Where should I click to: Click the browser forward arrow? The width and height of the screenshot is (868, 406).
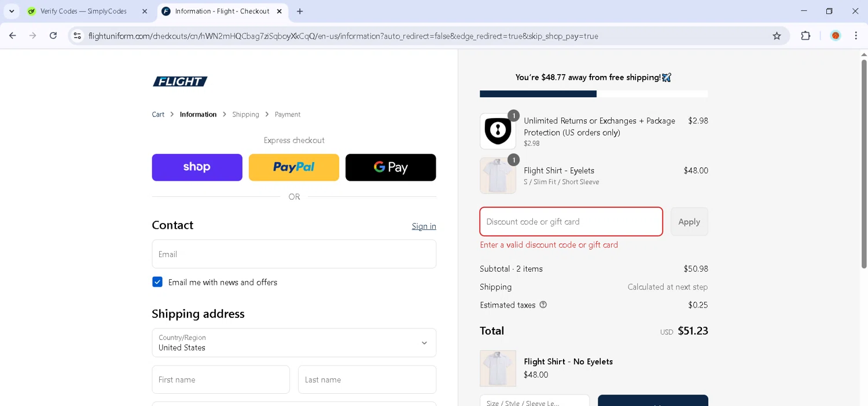click(33, 36)
